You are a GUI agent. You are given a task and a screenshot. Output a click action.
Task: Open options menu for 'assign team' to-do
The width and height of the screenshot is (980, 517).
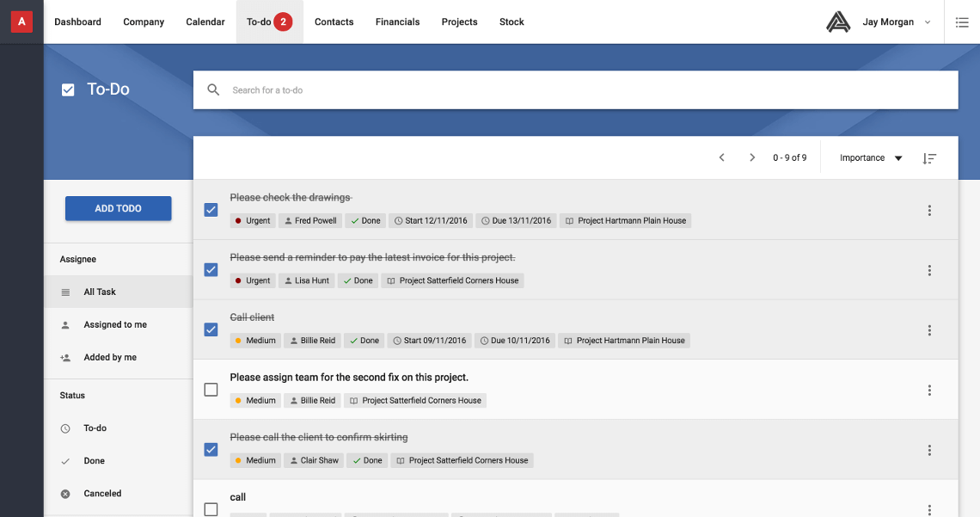point(929,390)
